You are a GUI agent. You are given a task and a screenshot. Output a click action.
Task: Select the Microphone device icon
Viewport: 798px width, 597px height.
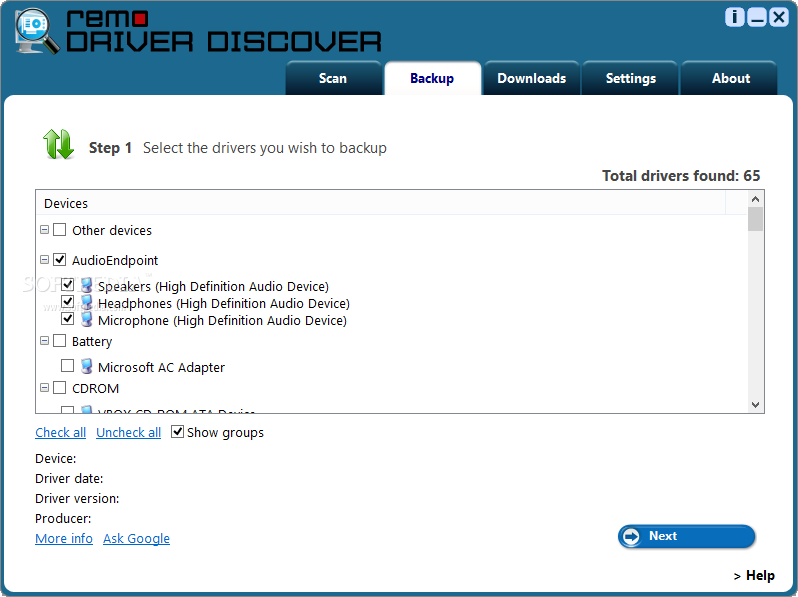[x=87, y=319]
